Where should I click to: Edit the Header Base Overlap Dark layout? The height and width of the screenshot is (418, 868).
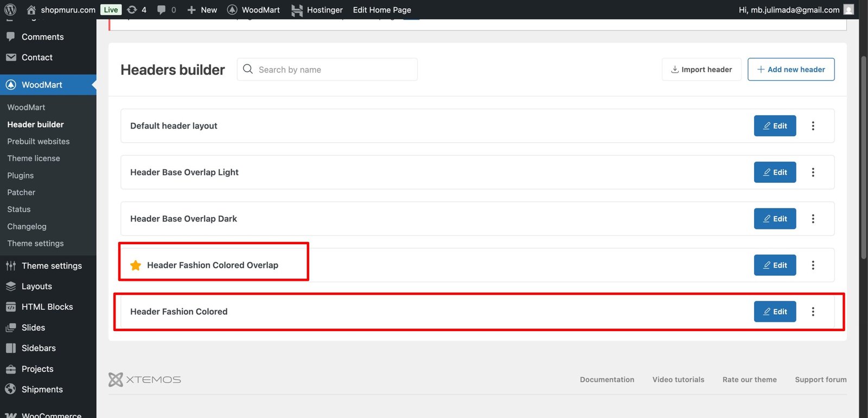point(775,219)
